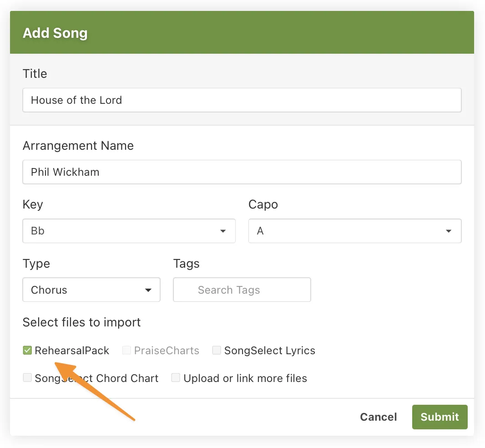Expand the Type dropdown set to Chorus

pyautogui.click(x=91, y=290)
